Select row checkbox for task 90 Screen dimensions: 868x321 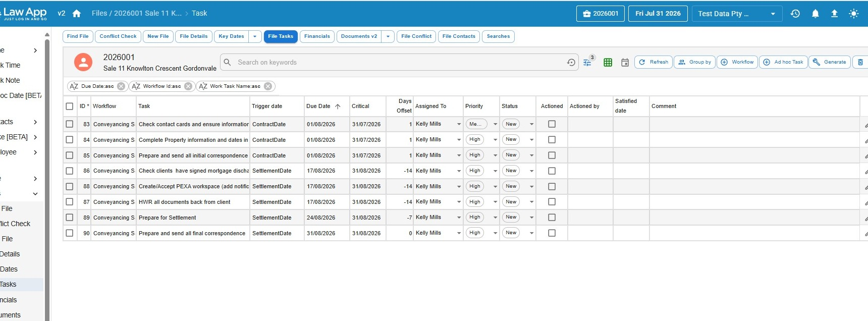coord(70,233)
